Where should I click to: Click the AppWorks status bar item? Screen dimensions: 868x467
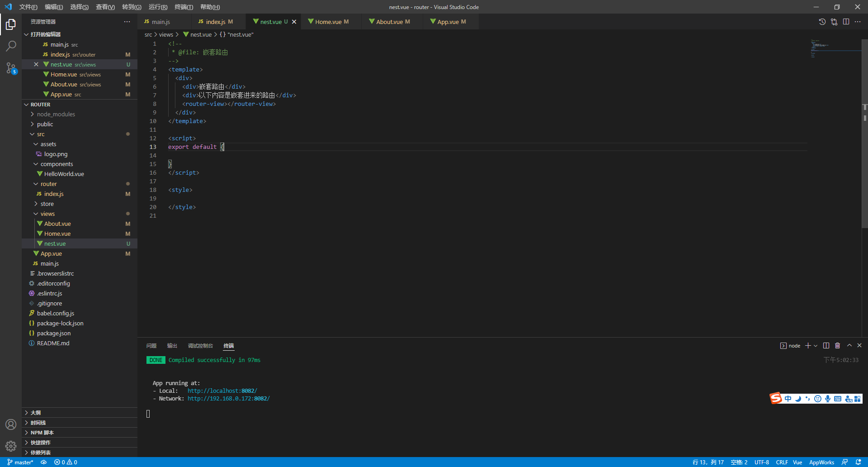(x=821, y=462)
